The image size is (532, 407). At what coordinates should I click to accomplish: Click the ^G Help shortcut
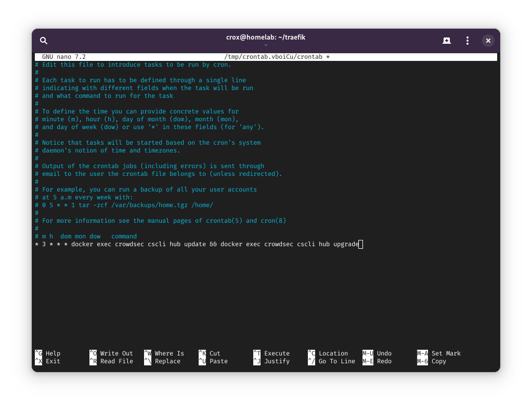(x=47, y=353)
